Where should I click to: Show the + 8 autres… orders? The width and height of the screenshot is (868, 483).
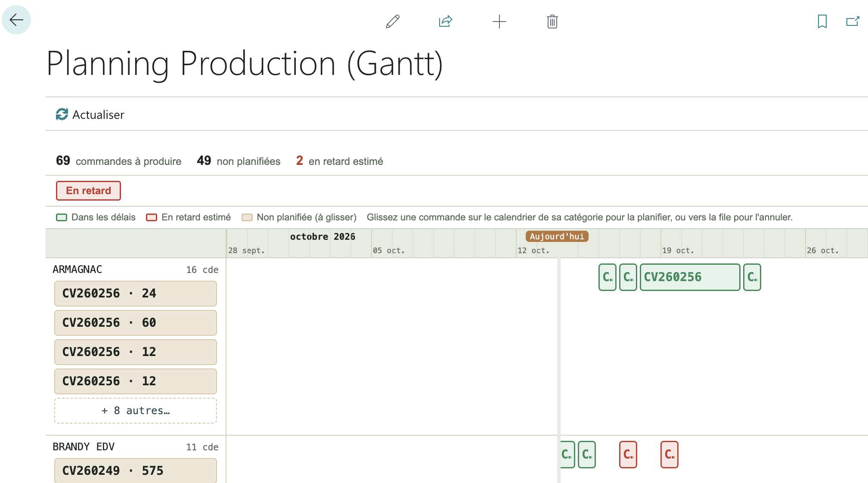coord(136,411)
